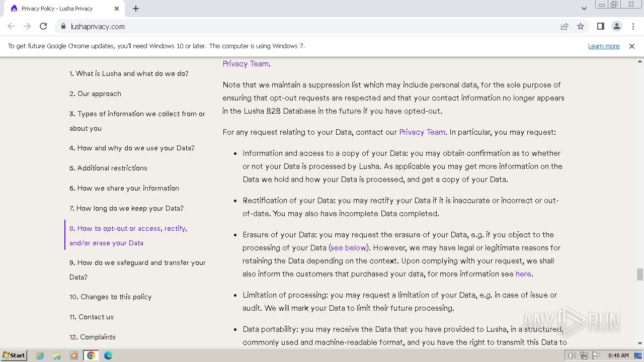Open 10. Changes to this policy
This screenshot has height=362, width=644.
click(110, 297)
